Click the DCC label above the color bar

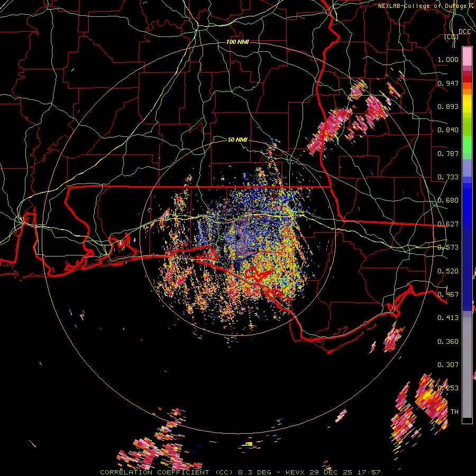click(464, 32)
